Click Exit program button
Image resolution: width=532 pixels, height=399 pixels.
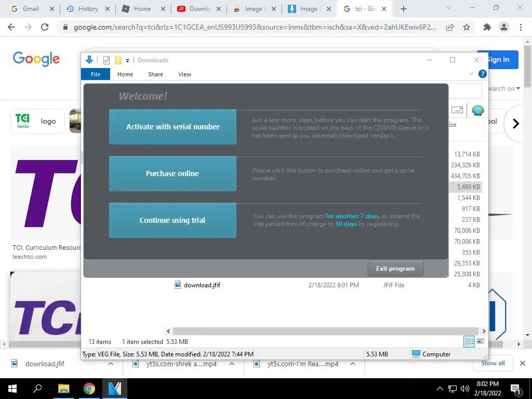click(395, 269)
